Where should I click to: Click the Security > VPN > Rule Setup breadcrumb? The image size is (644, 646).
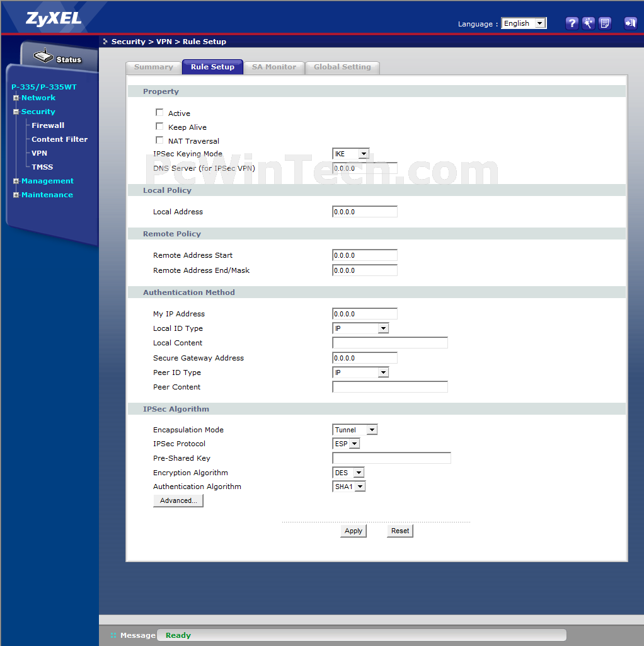point(168,42)
